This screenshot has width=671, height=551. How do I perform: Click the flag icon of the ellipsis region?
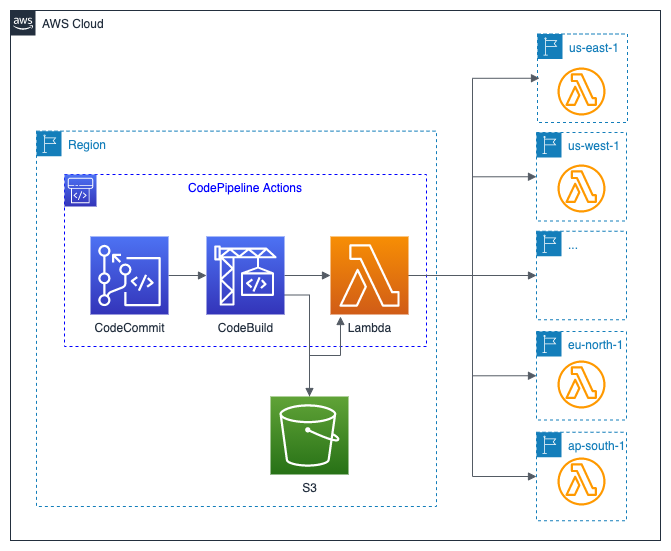[x=549, y=243]
